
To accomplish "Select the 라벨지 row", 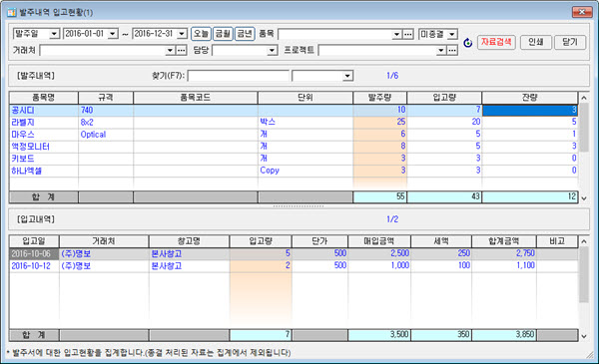I will [x=294, y=122].
